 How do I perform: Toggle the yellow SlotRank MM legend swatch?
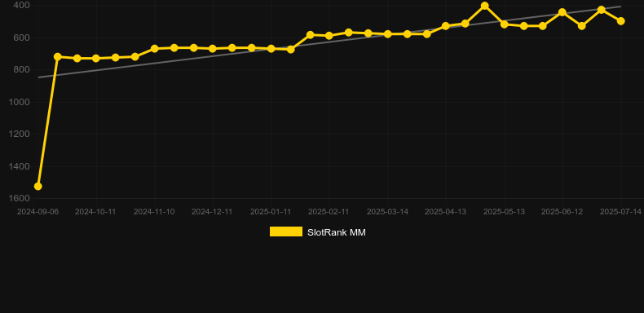pos(286,231)
